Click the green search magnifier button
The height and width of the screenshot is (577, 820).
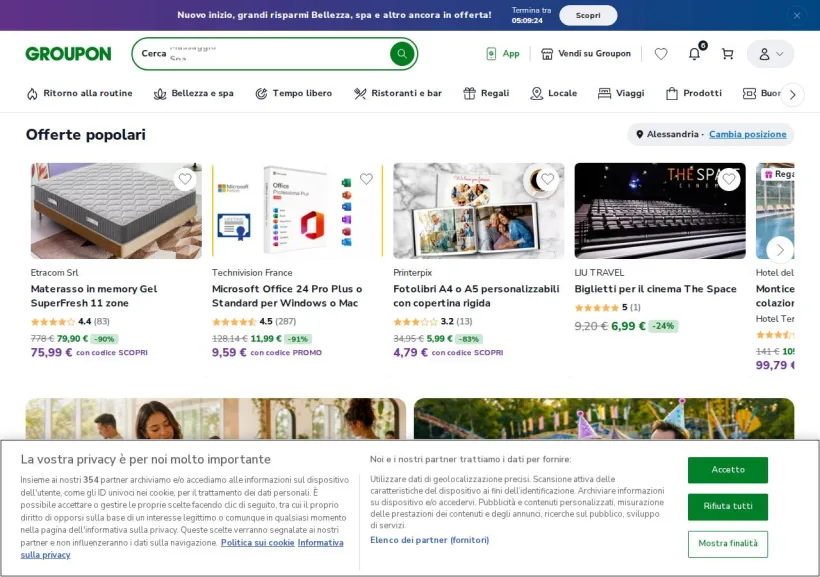click(x=402, y=53)
